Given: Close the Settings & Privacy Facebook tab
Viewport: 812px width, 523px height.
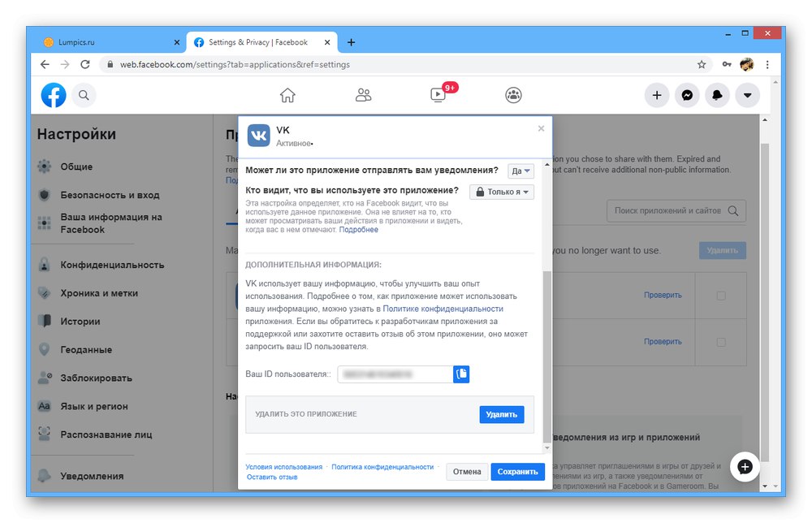Looking at the screenshot, I should 327,42.
